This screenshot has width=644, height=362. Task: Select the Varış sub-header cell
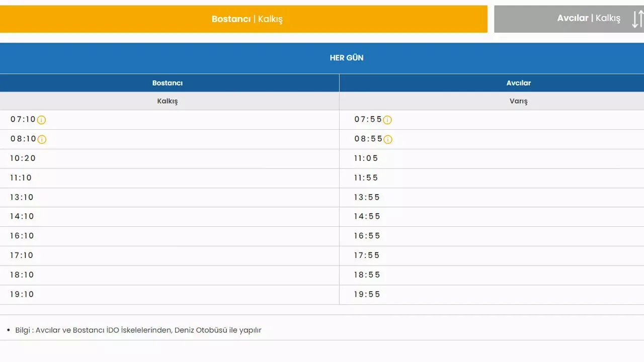click(x=518, y=101)
